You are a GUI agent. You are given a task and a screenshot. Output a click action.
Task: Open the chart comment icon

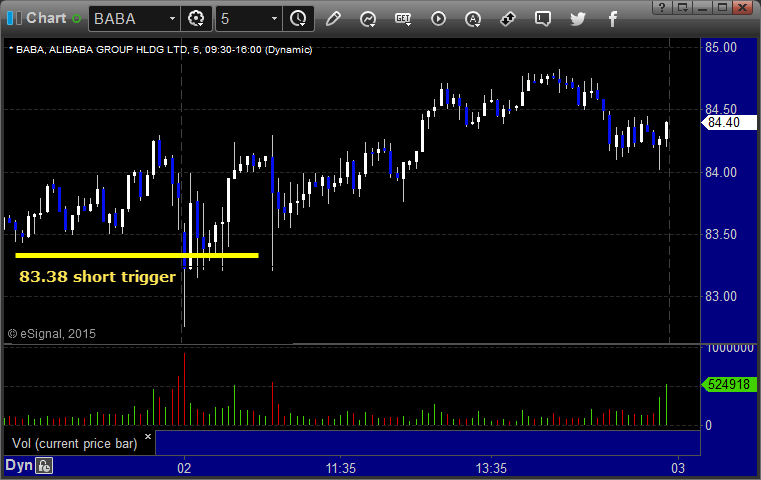[543, 19]
